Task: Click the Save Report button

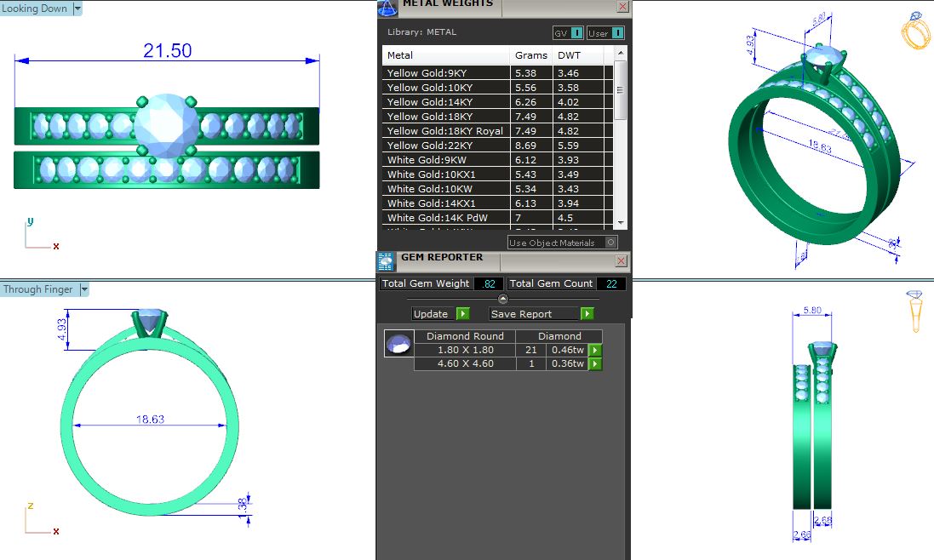Action: pos(521,314)
